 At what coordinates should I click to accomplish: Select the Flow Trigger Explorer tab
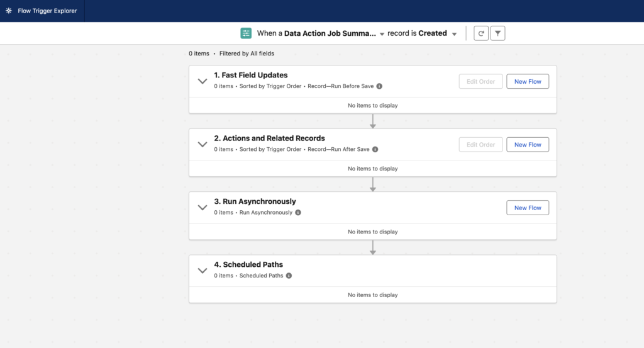pos(47,11)
